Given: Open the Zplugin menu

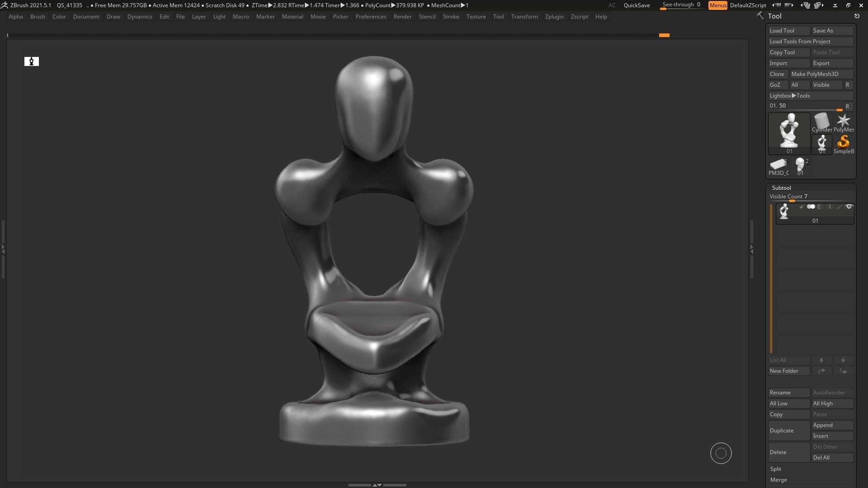Looking at the screenshot, I should [x=554, y=17].
